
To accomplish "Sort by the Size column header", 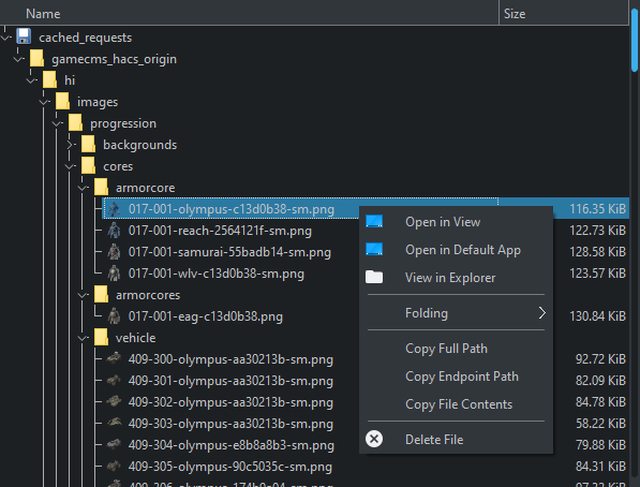I will point(564,13).
